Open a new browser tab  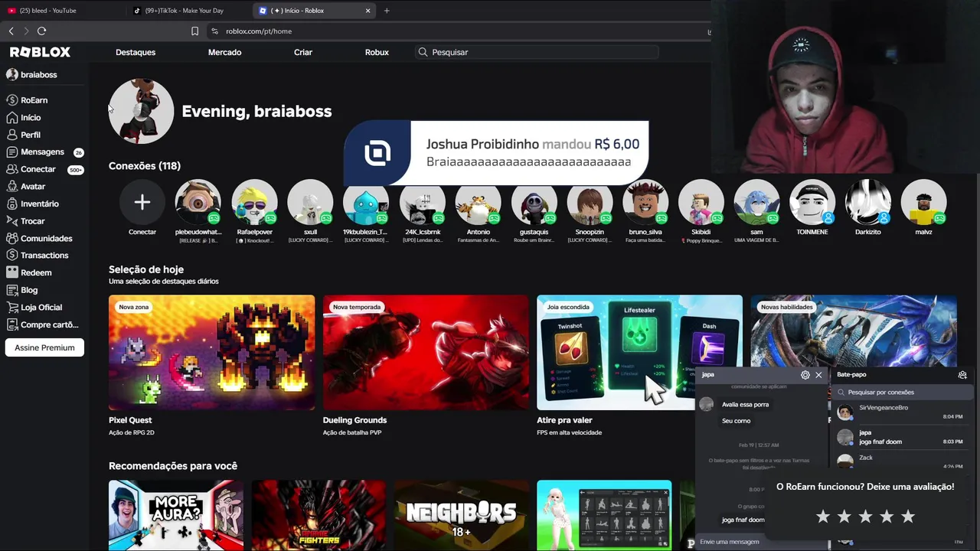pos(387,11)
